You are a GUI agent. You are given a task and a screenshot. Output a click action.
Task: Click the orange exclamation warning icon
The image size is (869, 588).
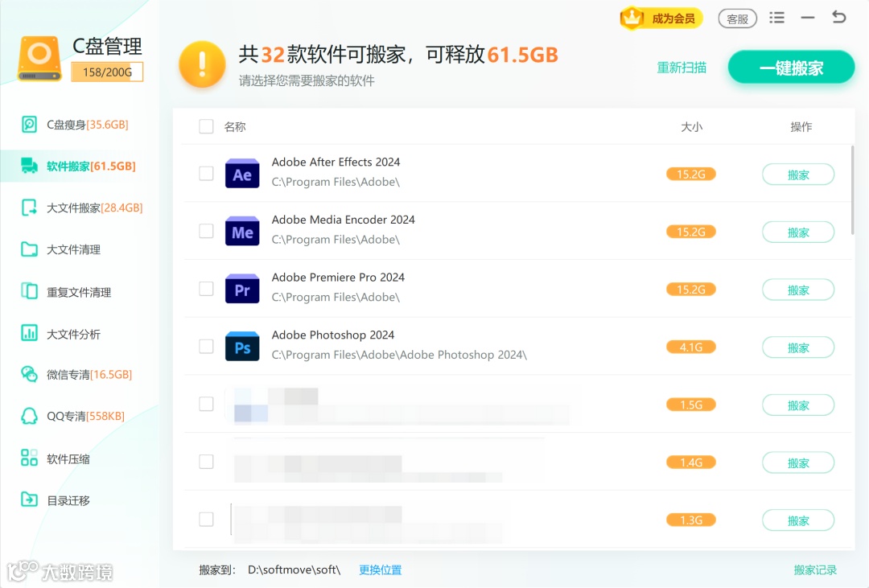tap(202, 64)
